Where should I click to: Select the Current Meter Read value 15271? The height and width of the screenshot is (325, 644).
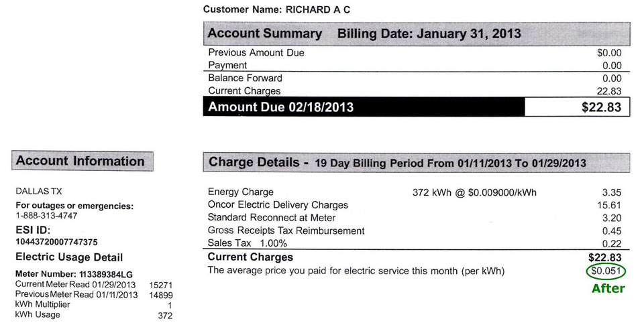pos(160,285)
